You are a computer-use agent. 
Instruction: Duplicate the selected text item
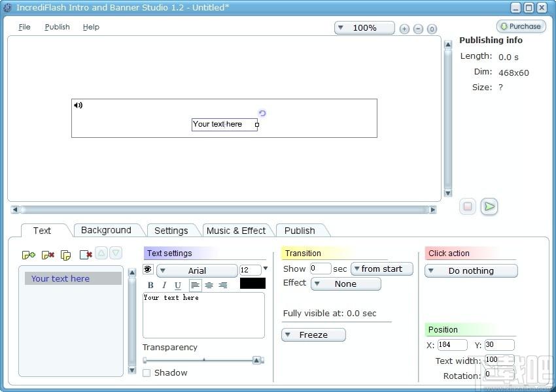(x=65, y=255)
